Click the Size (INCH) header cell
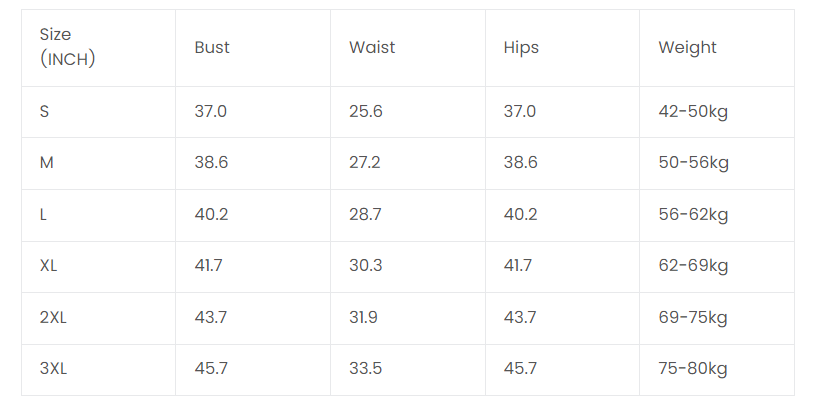The image size is (836, 416). 67,47
